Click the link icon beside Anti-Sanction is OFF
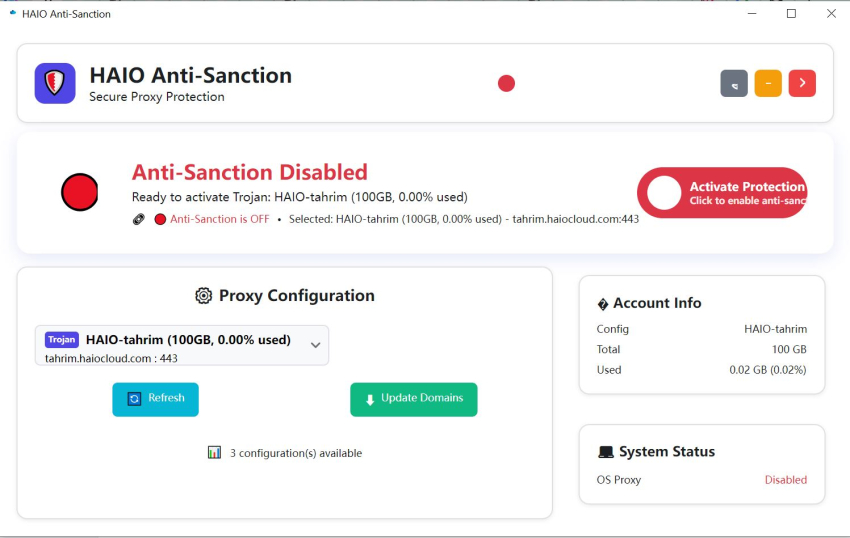This screenshot has height=538, width=850. 139,219
